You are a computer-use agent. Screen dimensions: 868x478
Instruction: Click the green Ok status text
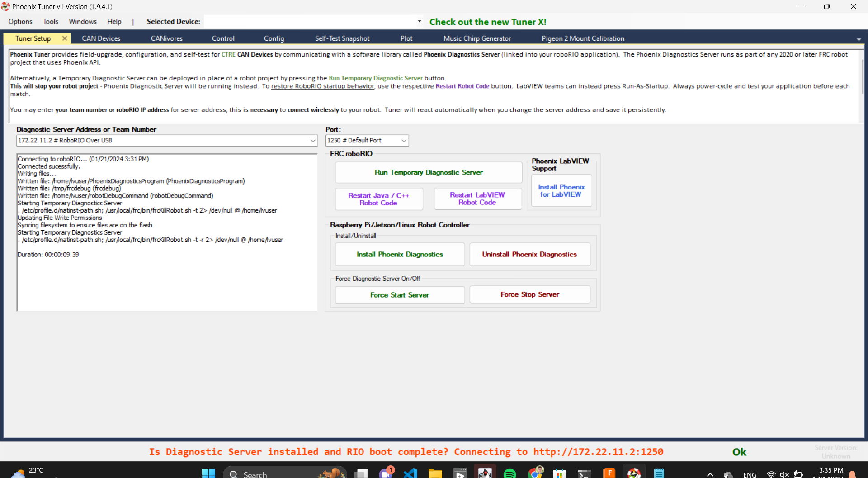(x=739, y=452)
